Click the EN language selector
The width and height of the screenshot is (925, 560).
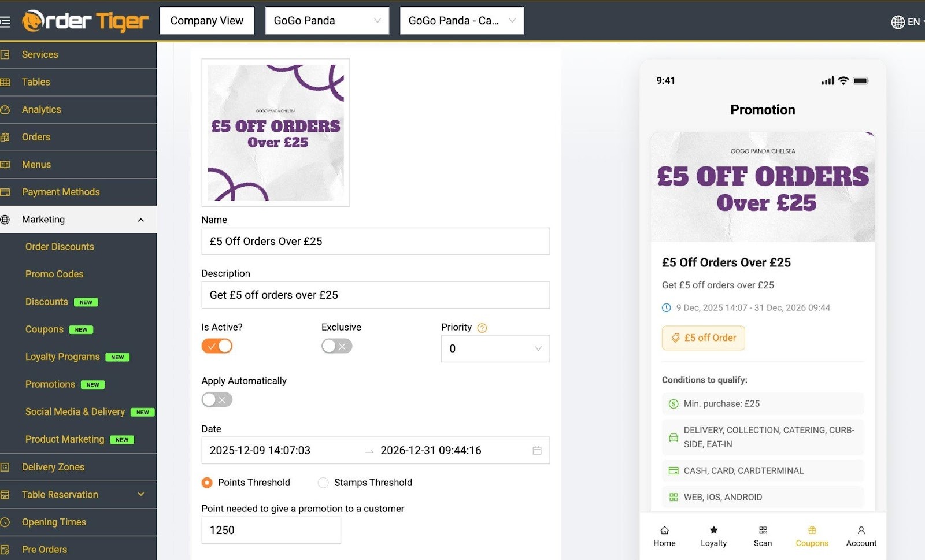click(913, 22)
